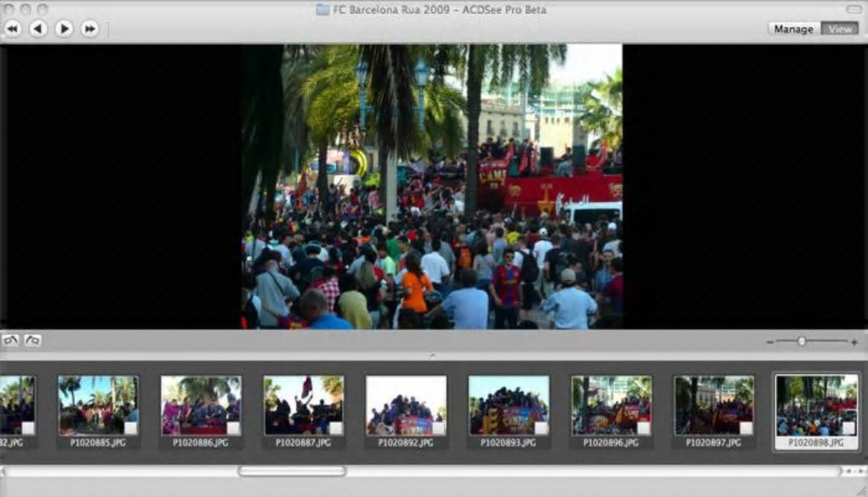The height and width of the screenshot is (497, 868).
Task: Skip to the last image with fast-forward button
Action: coord(89,28)
